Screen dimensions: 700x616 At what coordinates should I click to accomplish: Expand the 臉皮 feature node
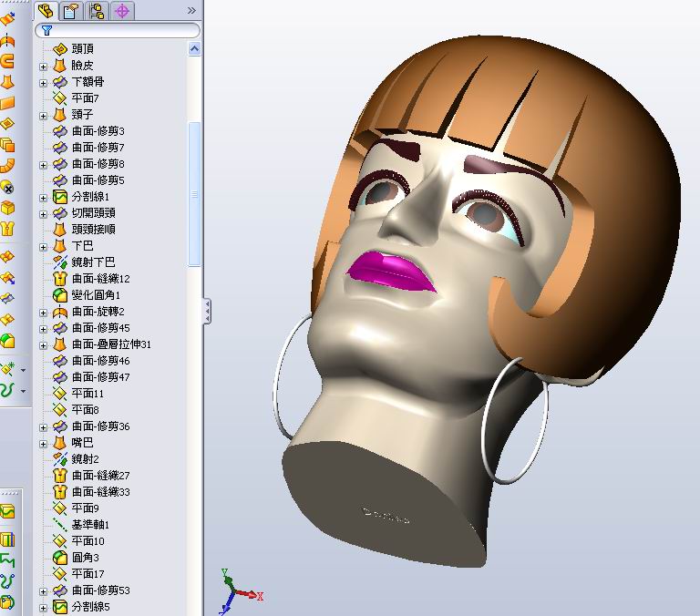point(44,67)
